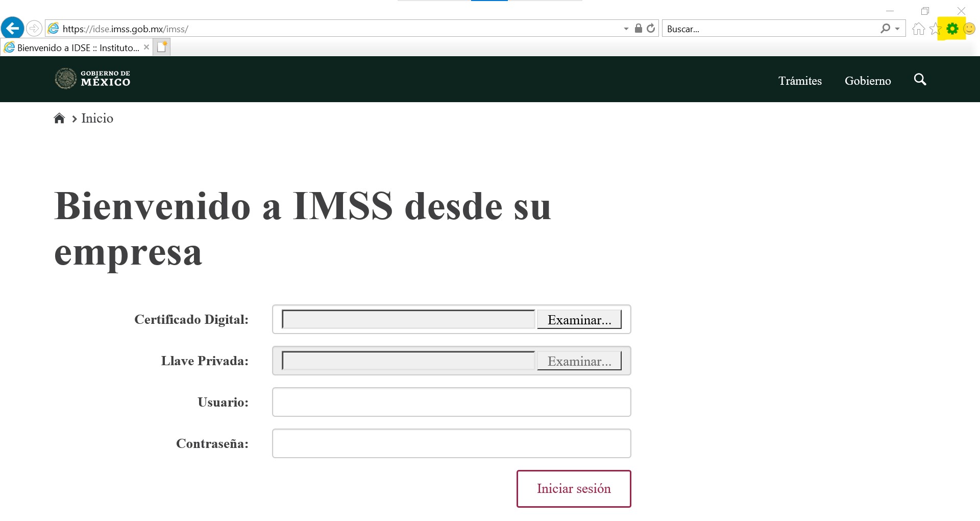This screenshot has height=521, width=980.
Task: Click Examinar for Certificado Digital
Action: 579,319
